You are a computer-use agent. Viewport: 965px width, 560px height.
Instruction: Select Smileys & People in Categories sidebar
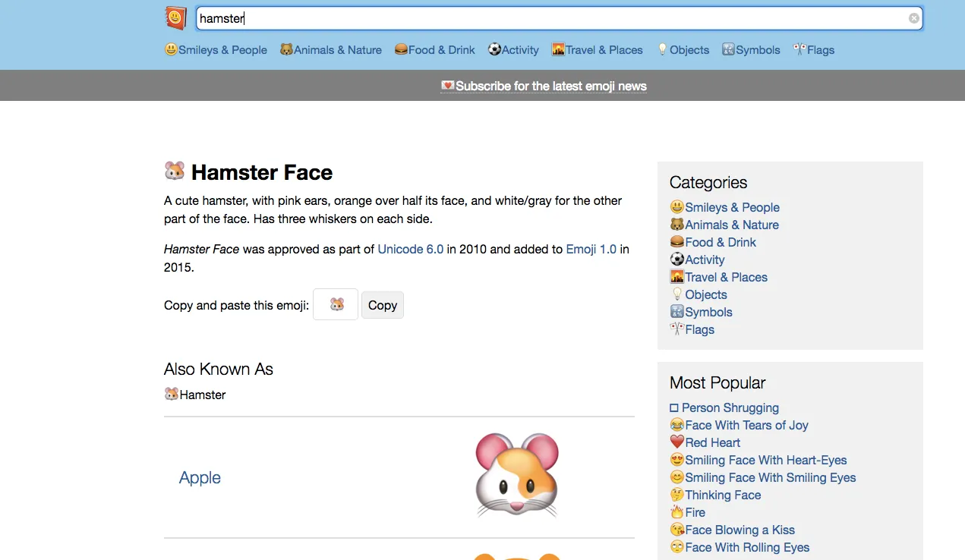(724, 207)
